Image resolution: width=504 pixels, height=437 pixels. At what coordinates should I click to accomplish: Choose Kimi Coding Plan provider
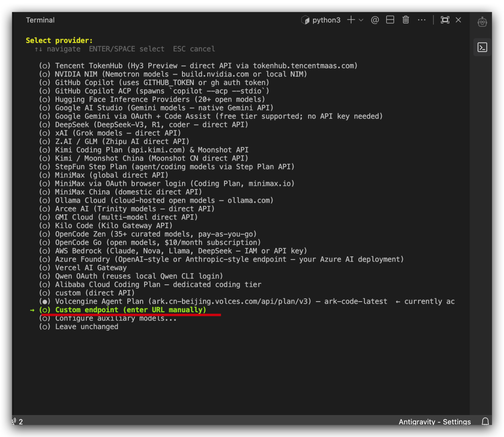coord(144,150)
